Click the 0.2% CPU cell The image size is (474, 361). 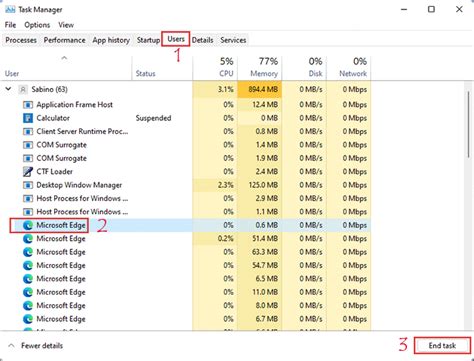pos(215,239)
